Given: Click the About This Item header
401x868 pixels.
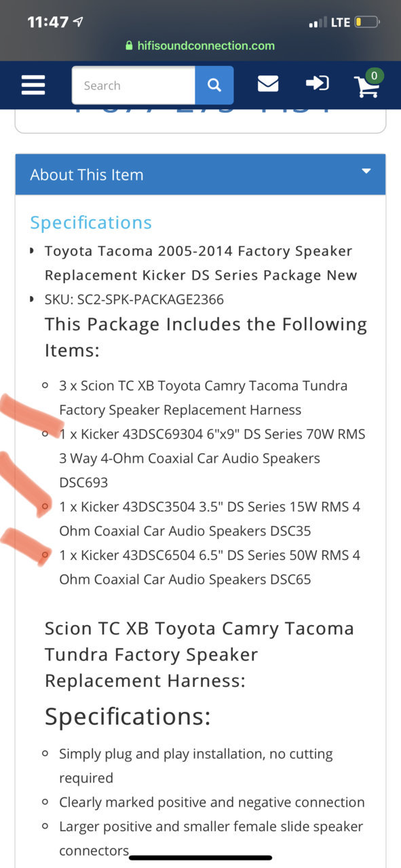Looking at the screenshot, I should pos(200,174).
